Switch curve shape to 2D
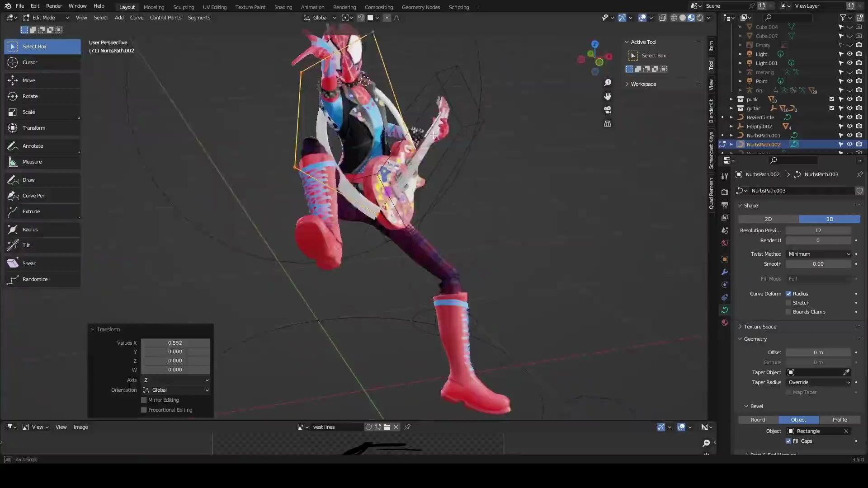This screenshot has height=488, width=868. (x=768, y=219)
